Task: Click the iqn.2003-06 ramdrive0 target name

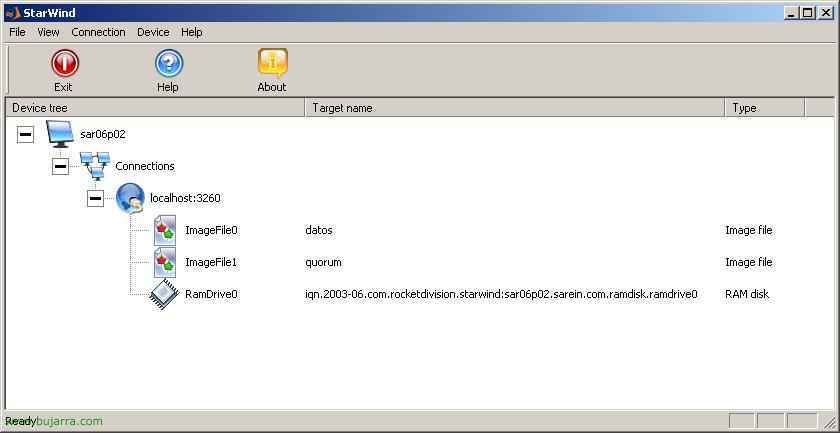Action: (501, 294)
